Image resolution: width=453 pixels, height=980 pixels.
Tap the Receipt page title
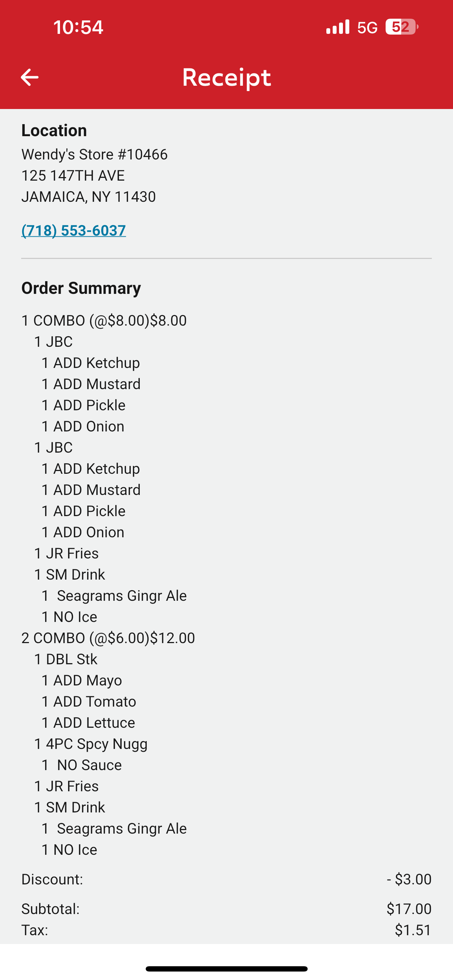(x=226, y=77)
